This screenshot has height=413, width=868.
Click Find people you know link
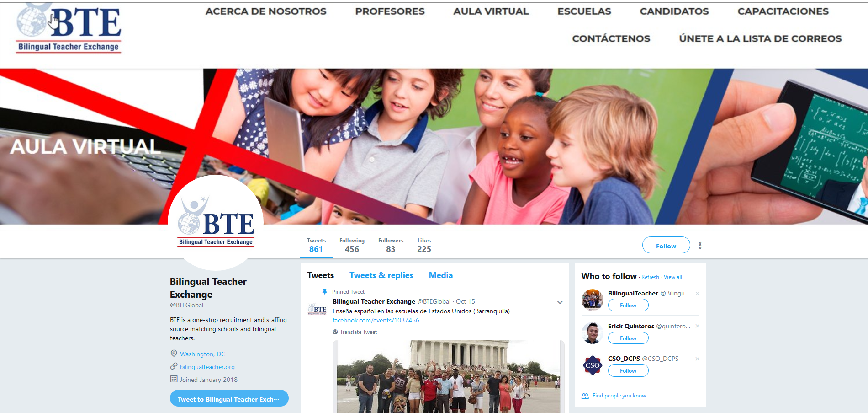tap(619, 396)
